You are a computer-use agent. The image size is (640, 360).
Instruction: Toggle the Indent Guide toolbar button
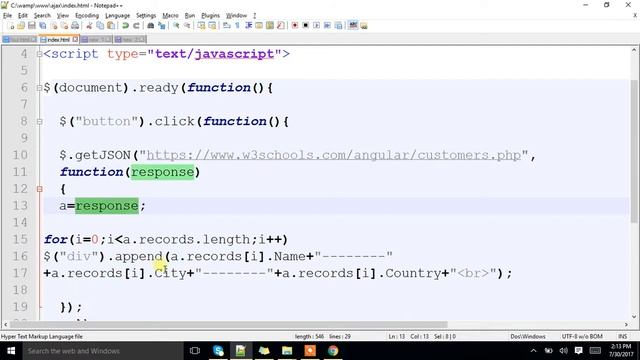tap(248, 26)
